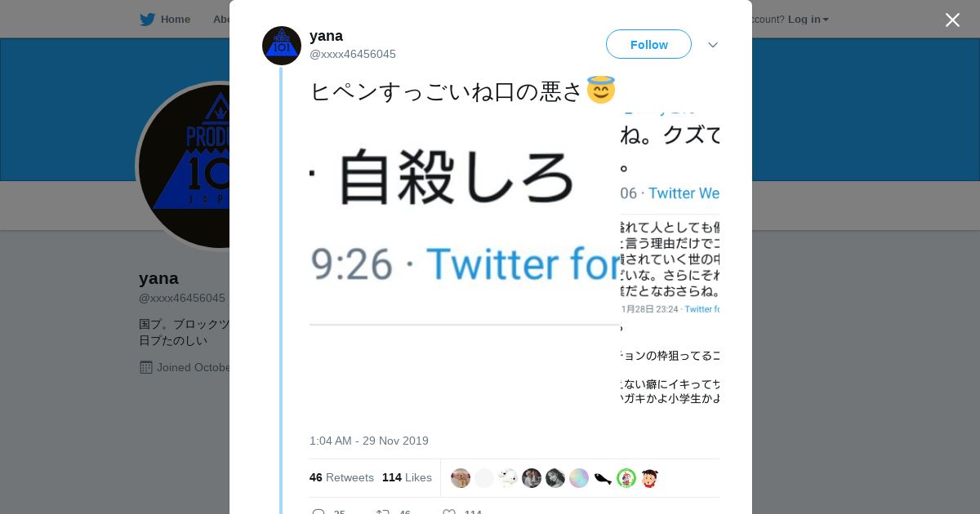Open the rainbow gradient liker avatar
The image size is (980, 514).
point(579,478)
